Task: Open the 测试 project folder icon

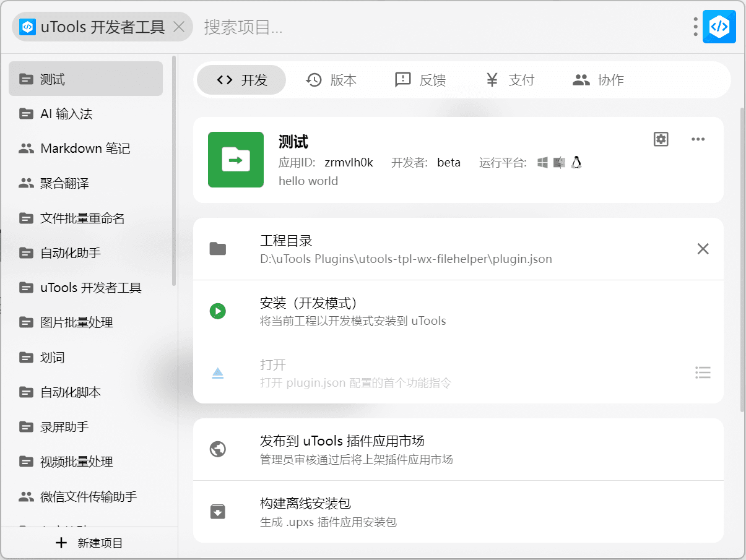Action: pyautogui.click(x=26, y=79)
